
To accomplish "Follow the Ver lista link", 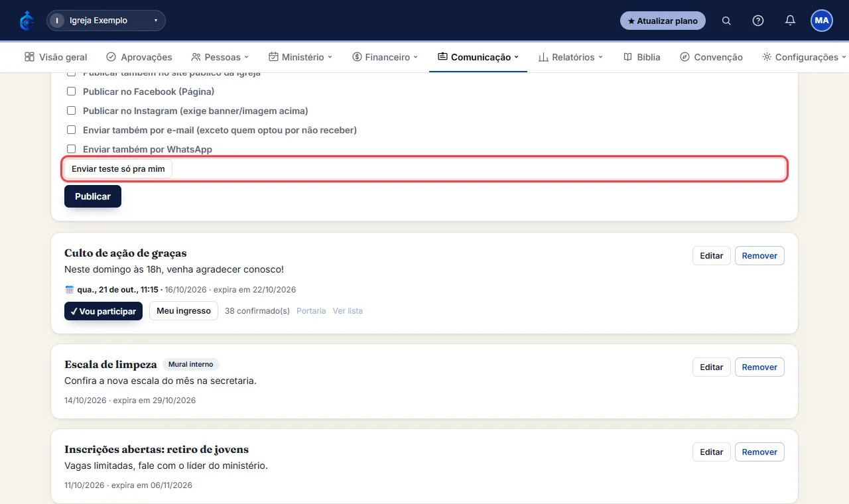I will coord(348,311).
